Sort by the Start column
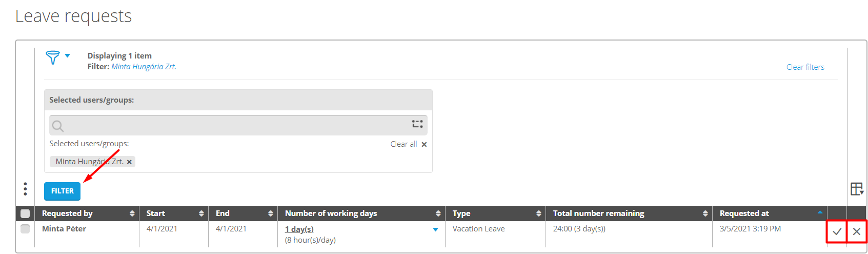Viewport: 868px width, 254px height. pos(201,213)
